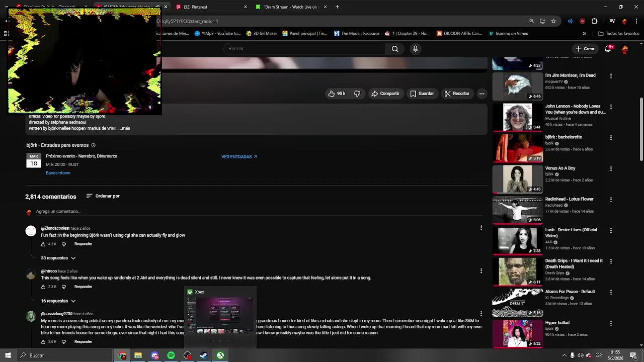644x362 pixels.
Task: Dislike the video with thumbs down icon
Action: 357,94
